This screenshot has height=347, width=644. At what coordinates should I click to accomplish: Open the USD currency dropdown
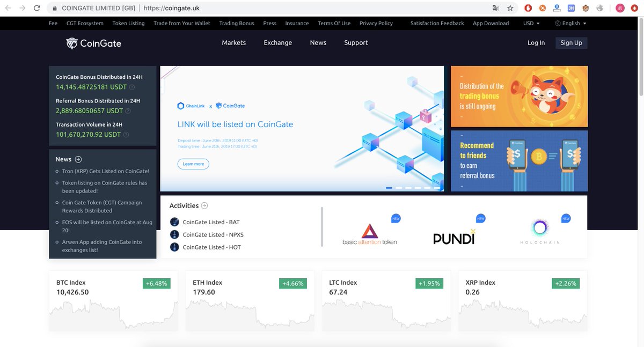coord(531,23)
